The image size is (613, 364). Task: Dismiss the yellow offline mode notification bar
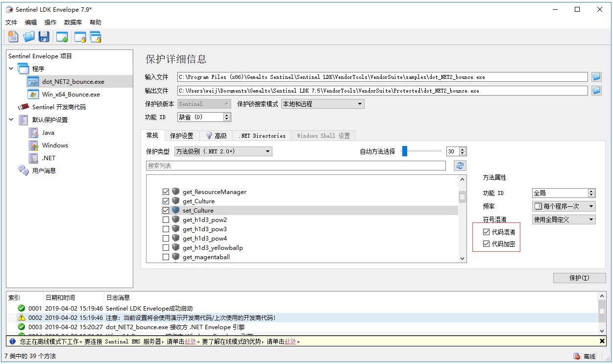(x=602, y=341)
